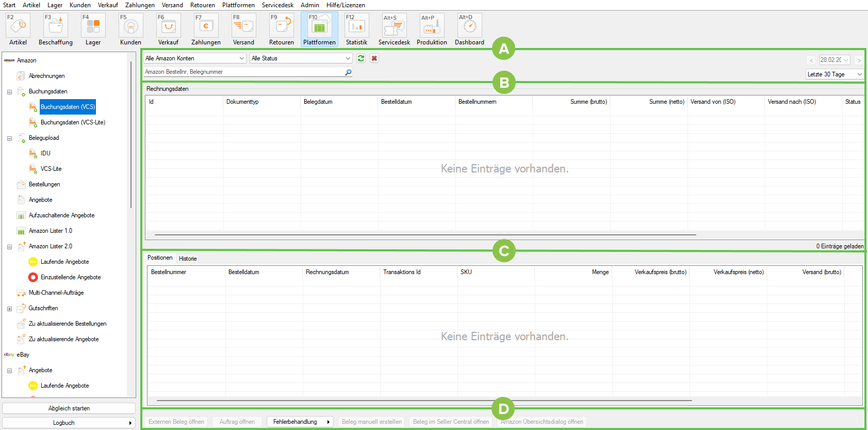Viewport: 868px width, 430px height.
Task: Expand the Gutschriften tree node
Action: tap(9, 309)
